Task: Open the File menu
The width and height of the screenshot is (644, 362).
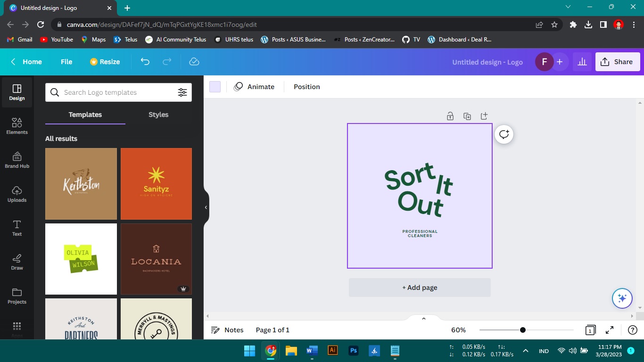Action: tap(66, 61)
